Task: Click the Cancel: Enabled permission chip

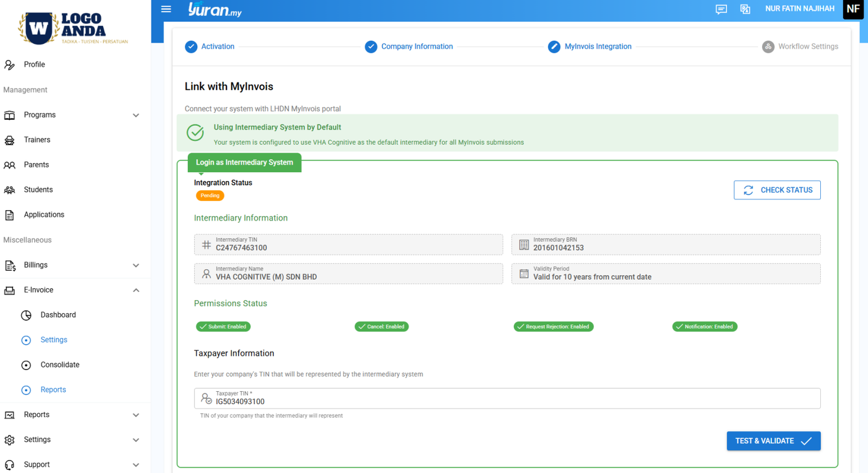Action: pos(381,327)
